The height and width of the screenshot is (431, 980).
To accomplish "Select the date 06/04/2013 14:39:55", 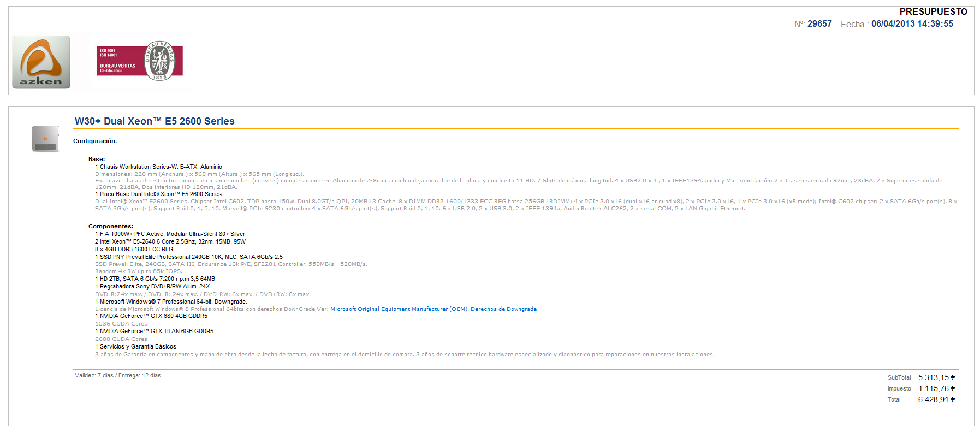I will pyautogui.click(x=912, y=24).
